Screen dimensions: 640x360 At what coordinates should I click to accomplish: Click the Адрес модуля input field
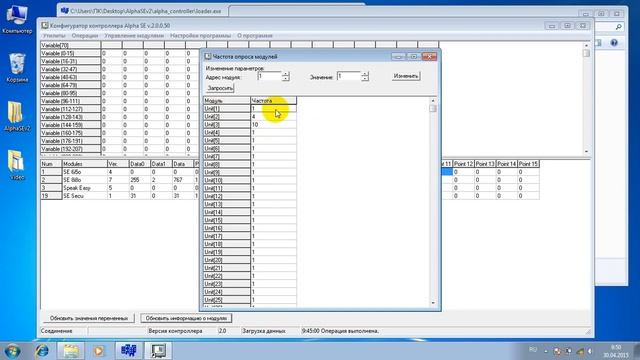(x=270, y=76)
